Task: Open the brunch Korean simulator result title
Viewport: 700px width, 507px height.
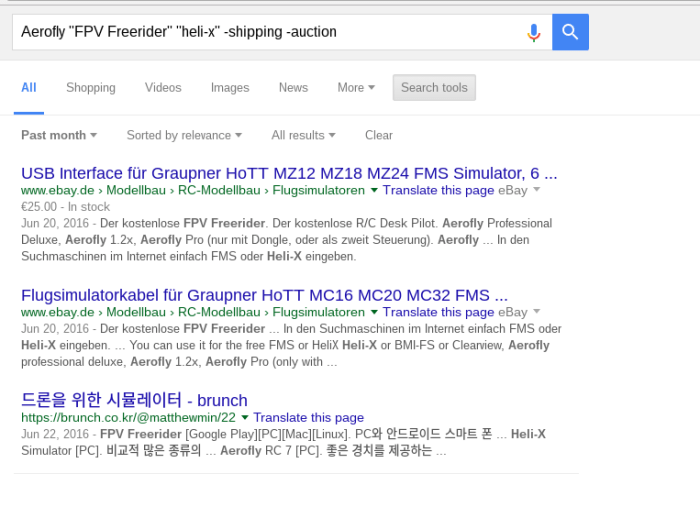Action: click(x=134, y=400)
